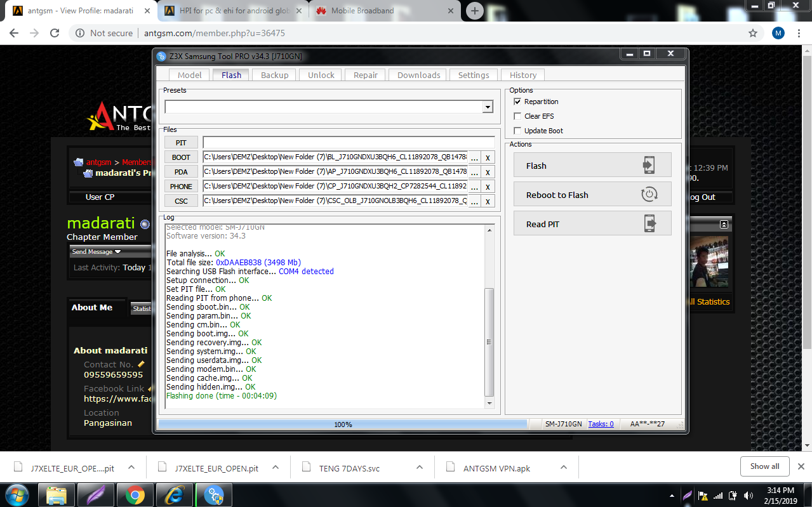This screenshot has width=812, height=507.
Task: Click the PIT file button
Action: point(181,143)
